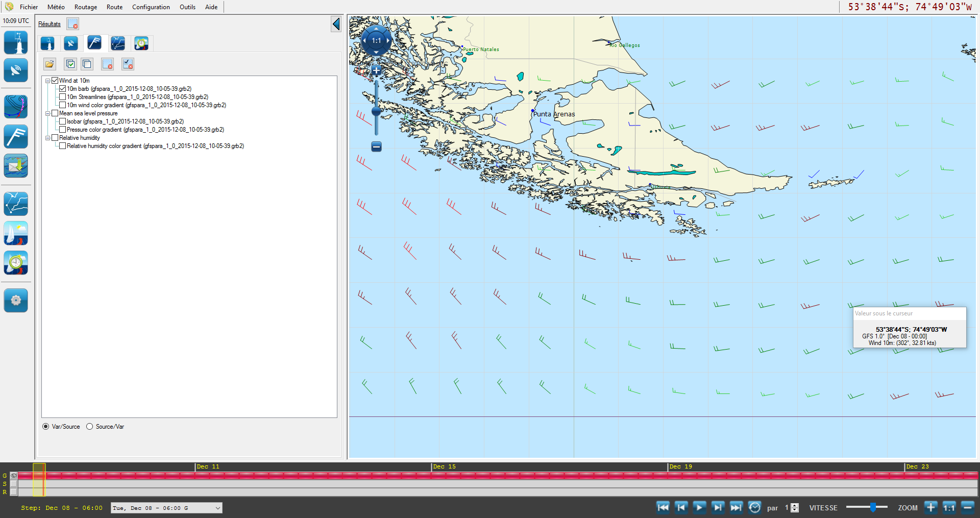Viewport: 980px width, 518px height.
Task: Click map zoom-out minus button
Action: coord(376,147)
